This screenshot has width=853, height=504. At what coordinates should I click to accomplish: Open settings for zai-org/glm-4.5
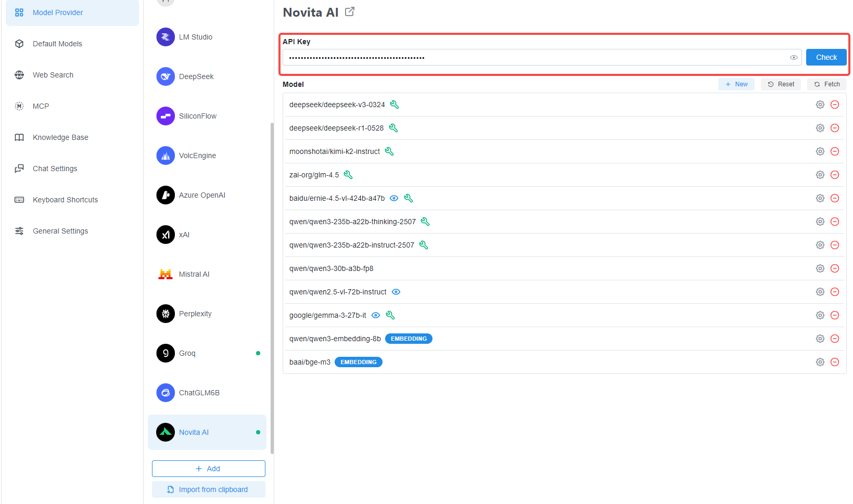[x=820, y=175]
